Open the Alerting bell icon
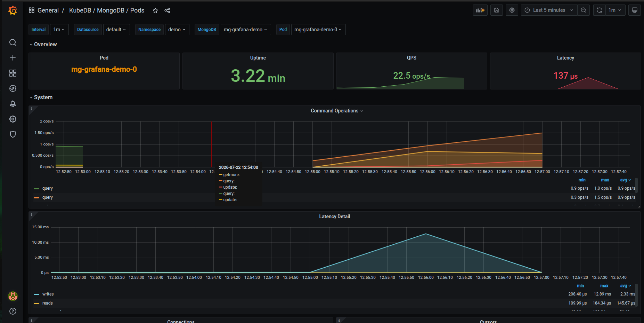This screenshot has width=644, height=323. pos(13,104)
